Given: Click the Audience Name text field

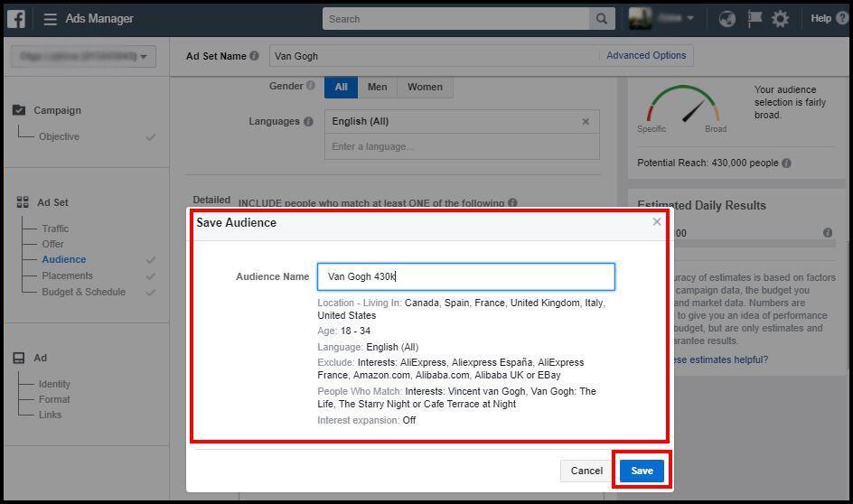Looking at the screenshot, I should [x=466, y=276].
